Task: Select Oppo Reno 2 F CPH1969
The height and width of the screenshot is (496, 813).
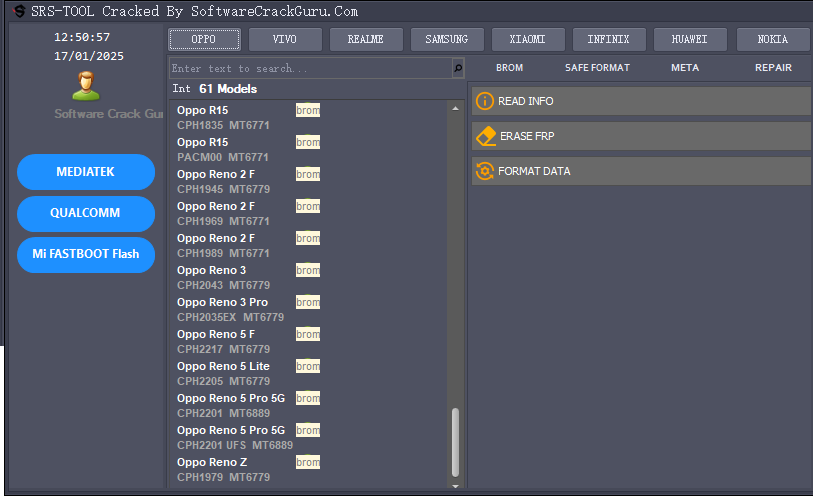Action: point(310,214)
